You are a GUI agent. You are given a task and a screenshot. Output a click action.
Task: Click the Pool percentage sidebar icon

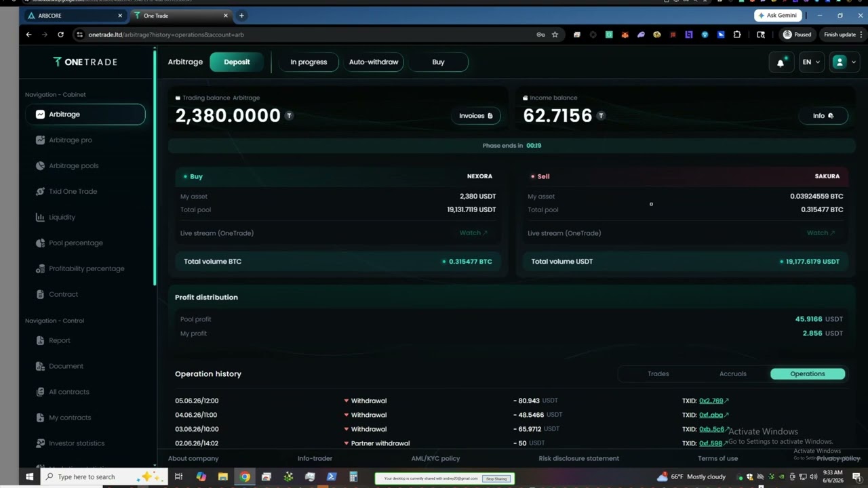tap(40, 243)
